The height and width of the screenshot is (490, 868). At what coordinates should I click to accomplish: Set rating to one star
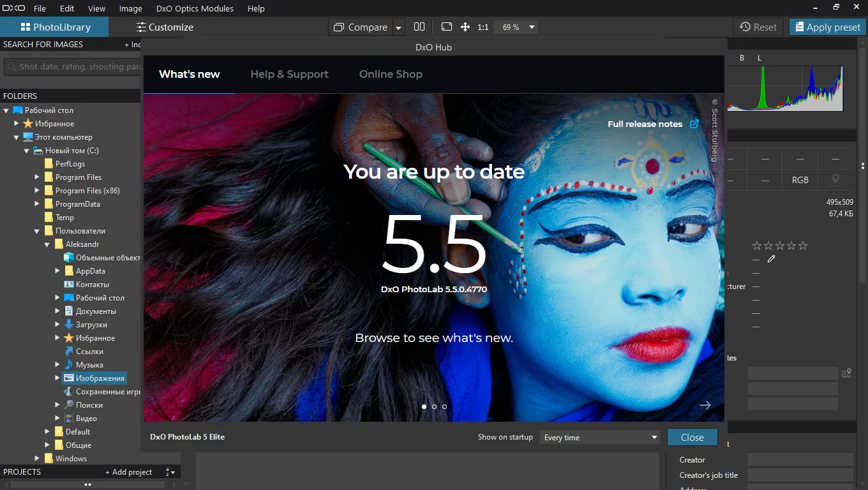[x=757, y=246]
